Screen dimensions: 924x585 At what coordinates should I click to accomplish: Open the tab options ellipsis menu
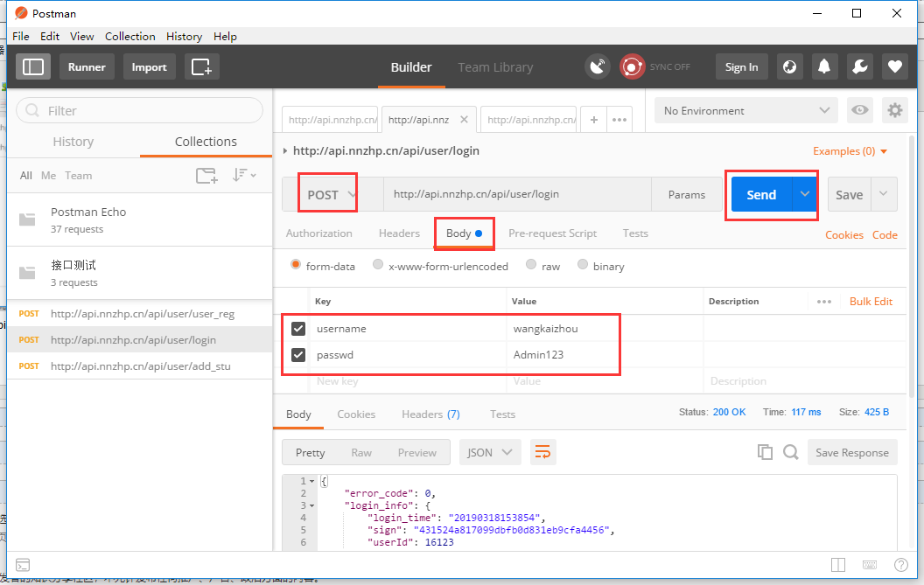tap(619, 120)
